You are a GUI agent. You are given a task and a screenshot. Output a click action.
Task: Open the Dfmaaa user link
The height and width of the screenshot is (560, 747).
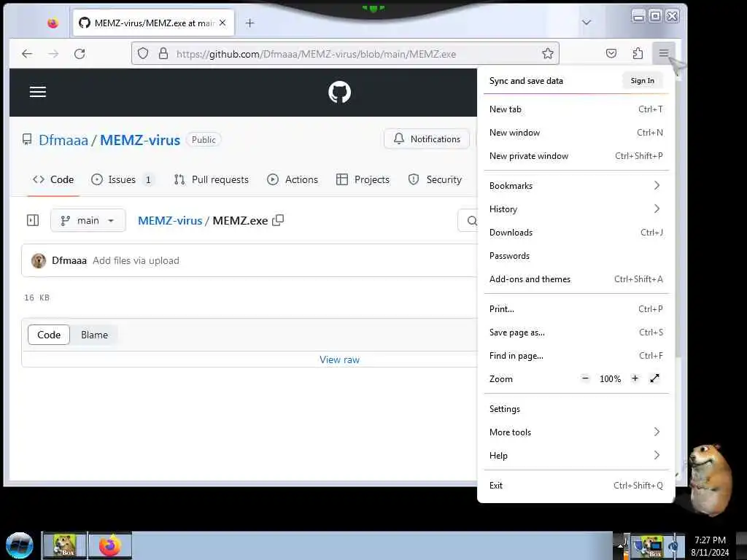coord(63,140)
